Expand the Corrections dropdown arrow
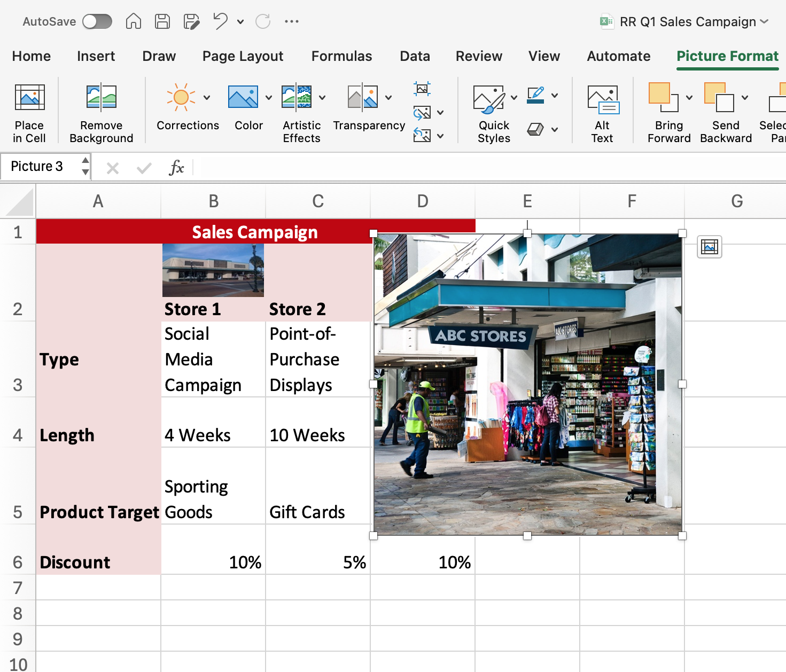 coord(207,98)
